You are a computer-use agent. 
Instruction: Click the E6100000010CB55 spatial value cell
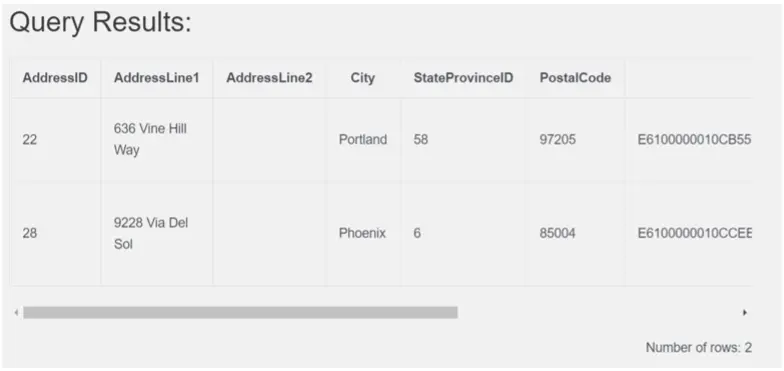688,140
